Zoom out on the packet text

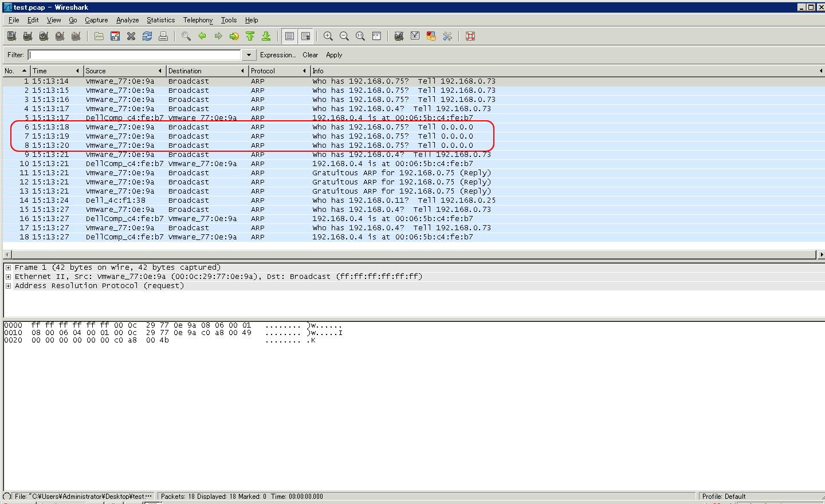click(x=344, y=36)
